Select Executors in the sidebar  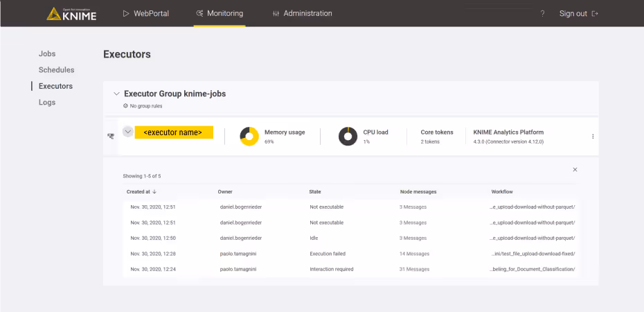pos(55,86)
